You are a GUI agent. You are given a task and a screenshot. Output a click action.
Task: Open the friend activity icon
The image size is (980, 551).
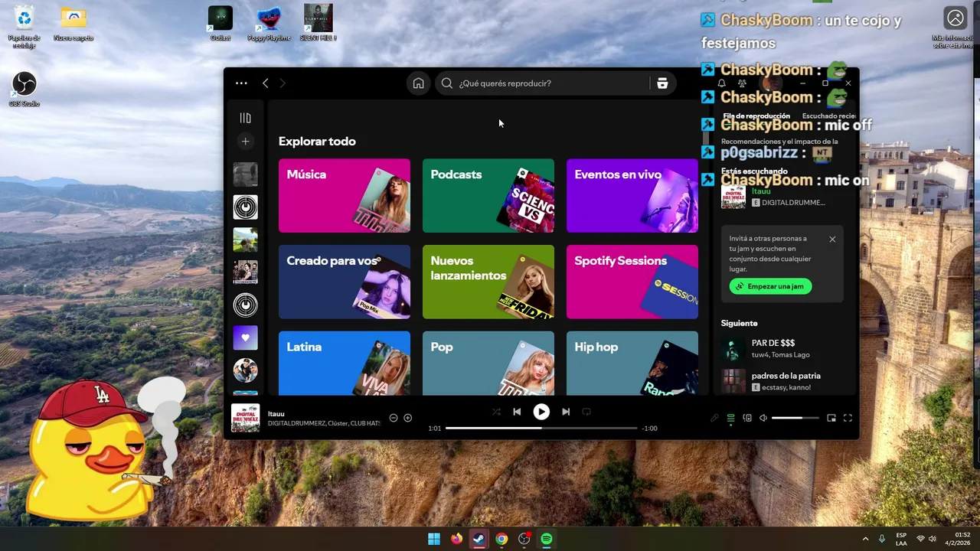[x=742, y=83]
